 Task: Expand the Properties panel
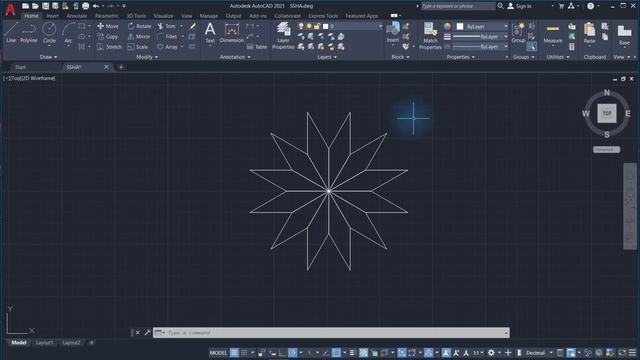click(x=461, y=57)
